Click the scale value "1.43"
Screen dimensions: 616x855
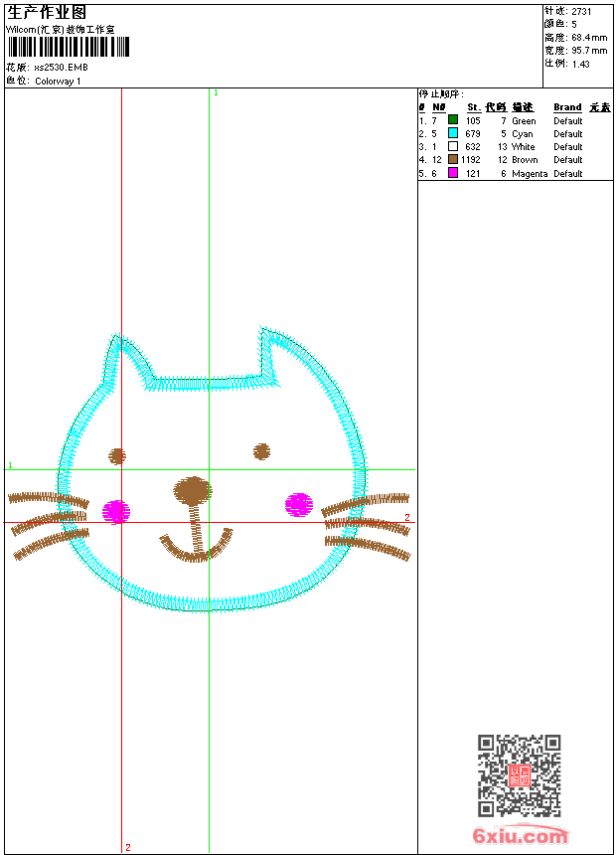[580, 65]
